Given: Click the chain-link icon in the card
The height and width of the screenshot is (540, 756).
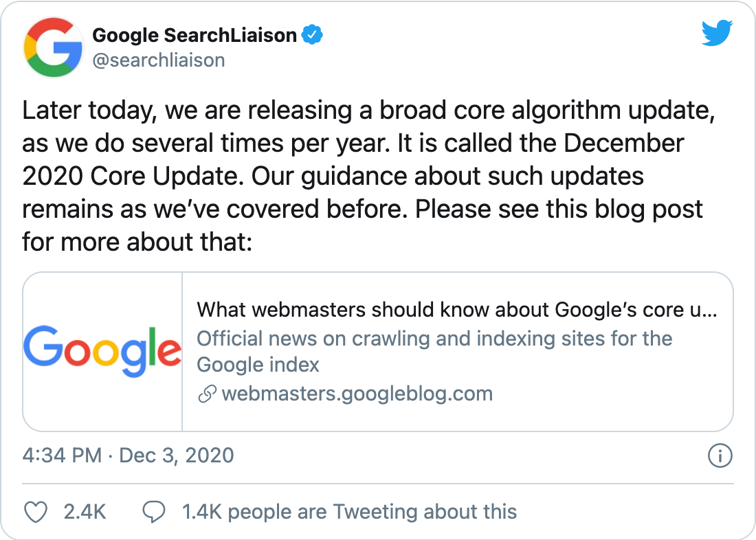Looking at the screenshot, I should [x=207, y=394].
